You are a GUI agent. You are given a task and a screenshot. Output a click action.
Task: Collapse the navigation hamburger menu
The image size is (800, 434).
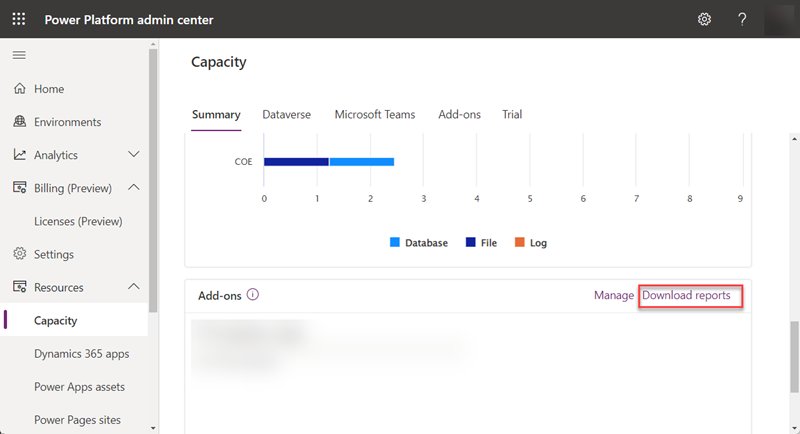click(19, 54)
